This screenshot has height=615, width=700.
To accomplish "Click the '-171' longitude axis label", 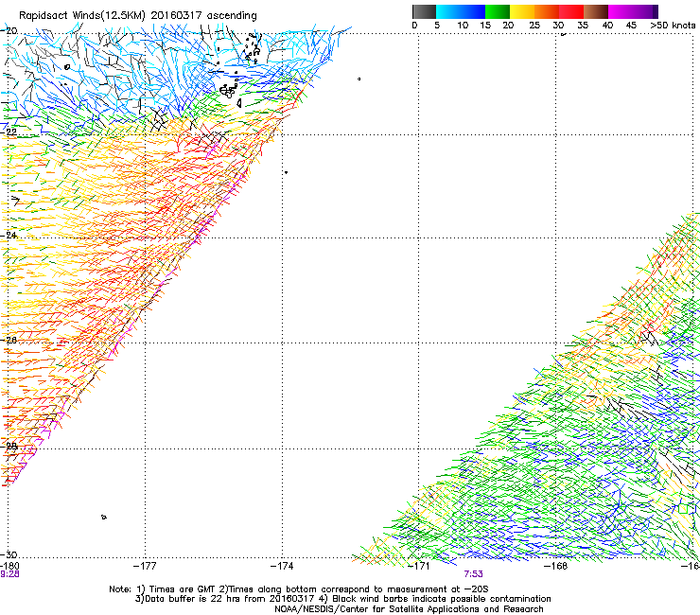I will click(419, 566).
